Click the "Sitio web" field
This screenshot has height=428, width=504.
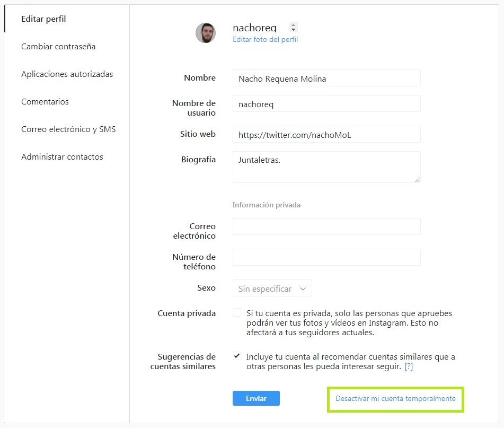coord(326,134)
